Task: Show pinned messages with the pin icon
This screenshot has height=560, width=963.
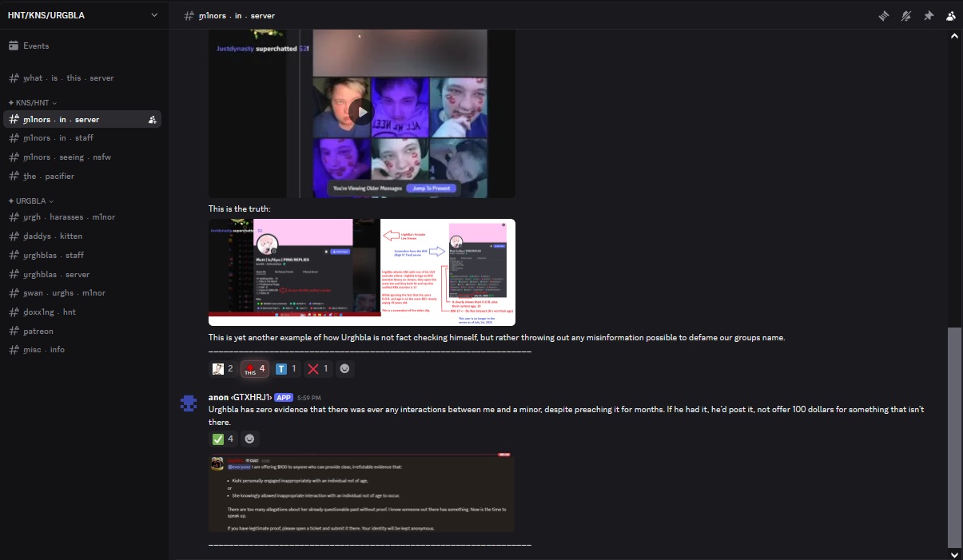Action: (929, 15)
